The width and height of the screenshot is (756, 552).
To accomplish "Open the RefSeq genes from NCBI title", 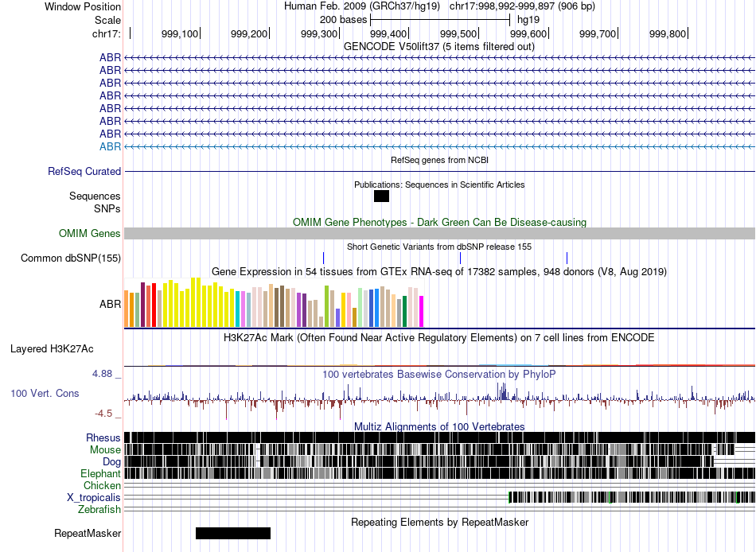I will click(x=439, y=160).
